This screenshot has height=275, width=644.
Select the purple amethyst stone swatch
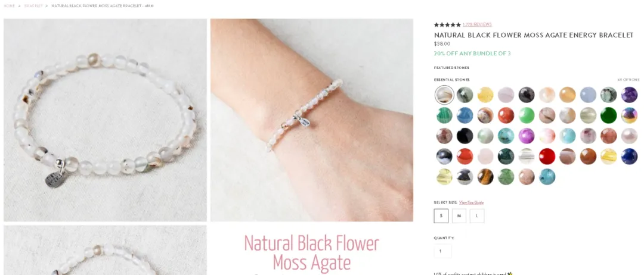(x=629, y=95)
